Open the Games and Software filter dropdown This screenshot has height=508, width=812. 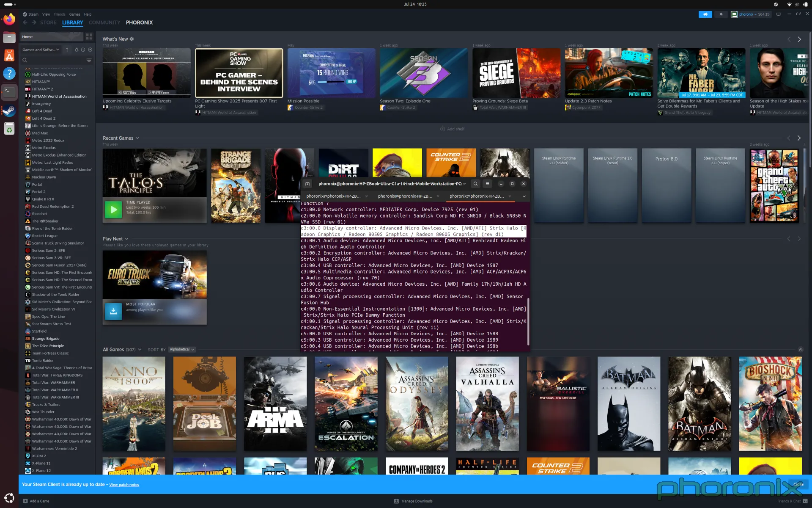point(41,50)
